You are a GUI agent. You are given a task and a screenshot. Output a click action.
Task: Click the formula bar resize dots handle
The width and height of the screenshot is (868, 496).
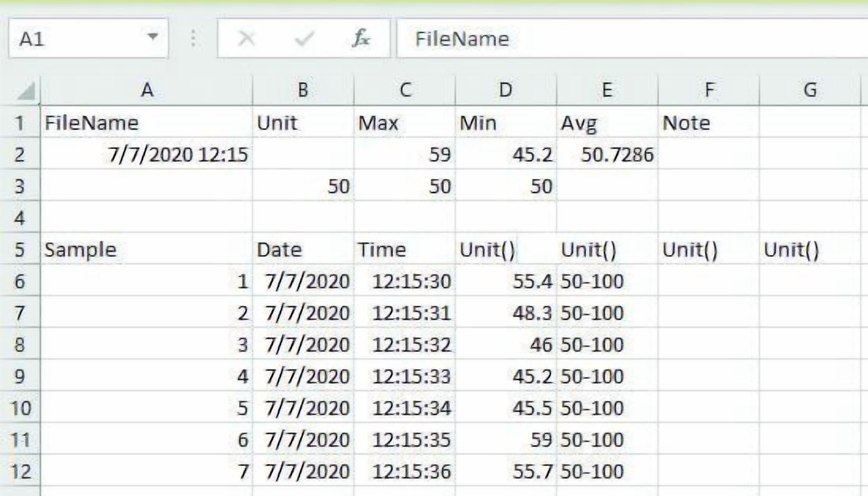point(193,38)
